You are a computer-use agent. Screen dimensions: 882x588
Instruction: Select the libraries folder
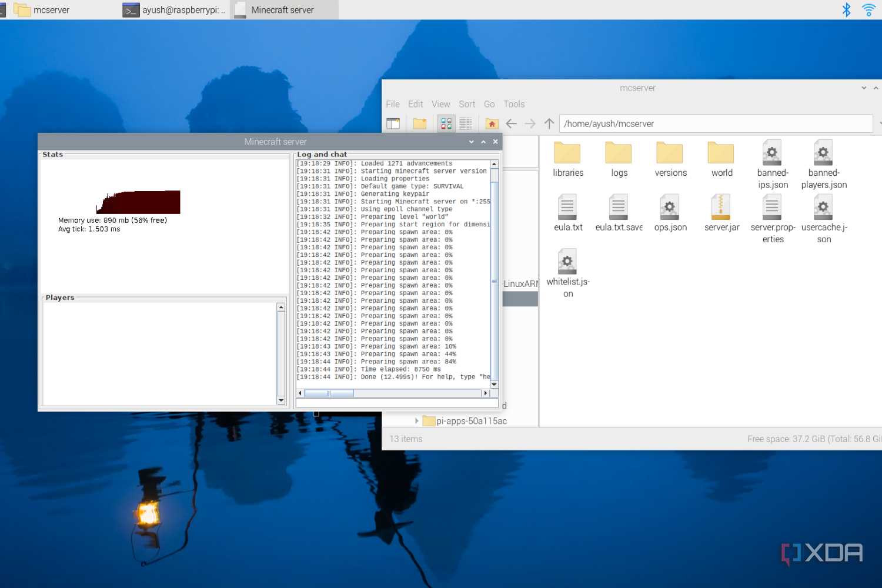[x=568, y=159]
